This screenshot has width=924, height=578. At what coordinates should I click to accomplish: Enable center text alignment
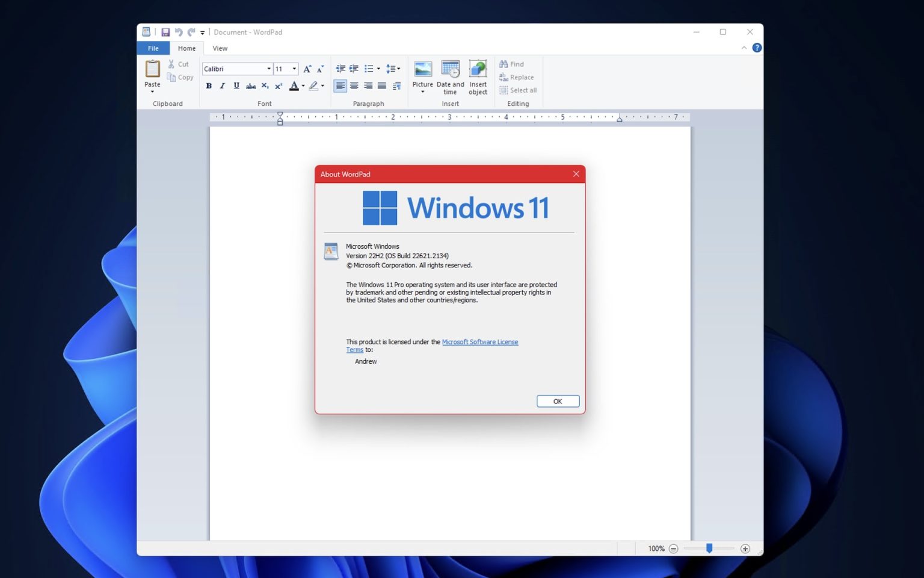point(354,86)
